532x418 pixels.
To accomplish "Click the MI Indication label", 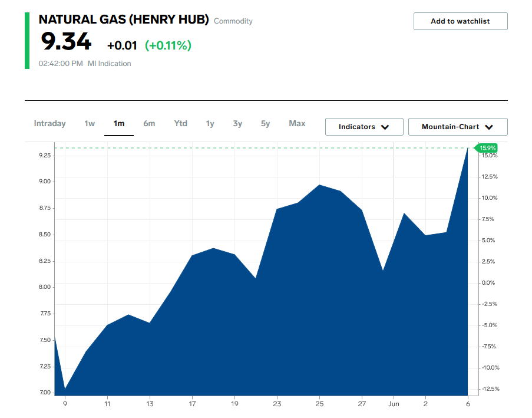I will pos(109,64).
